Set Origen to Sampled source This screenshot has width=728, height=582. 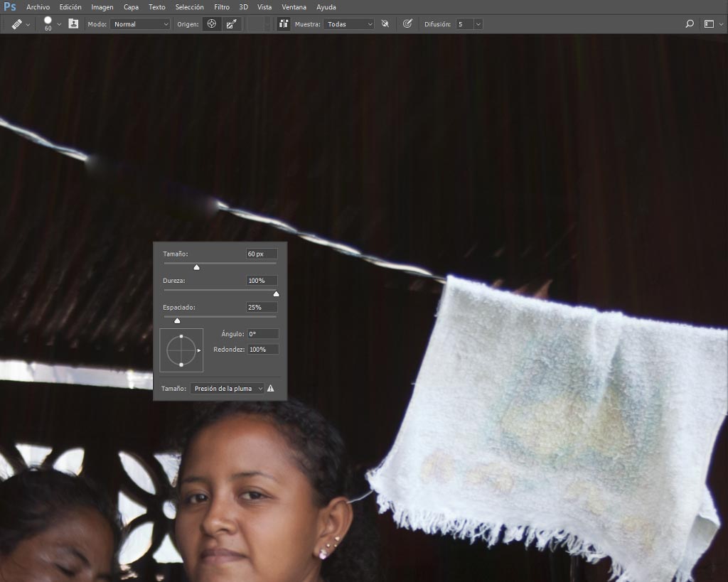pos(212,23)
